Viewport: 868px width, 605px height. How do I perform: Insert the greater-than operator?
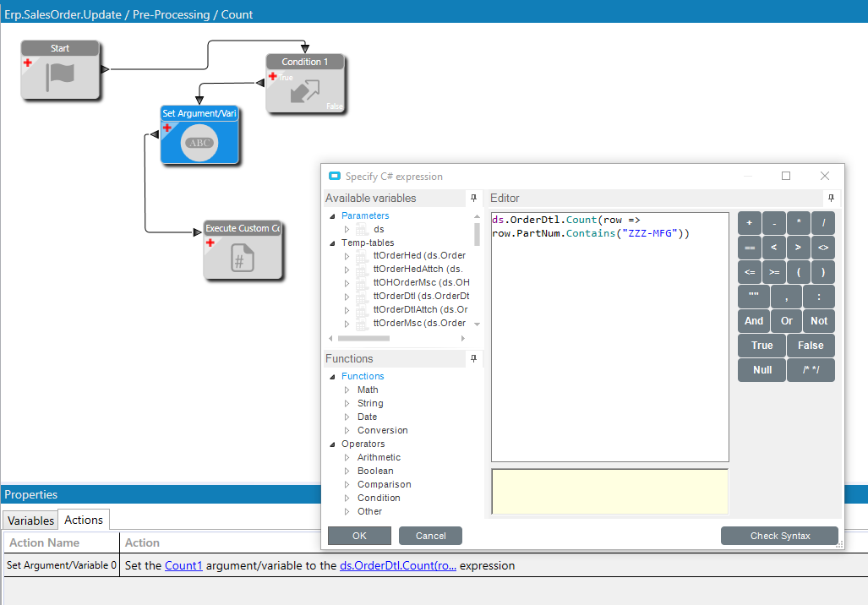[799, 248]
